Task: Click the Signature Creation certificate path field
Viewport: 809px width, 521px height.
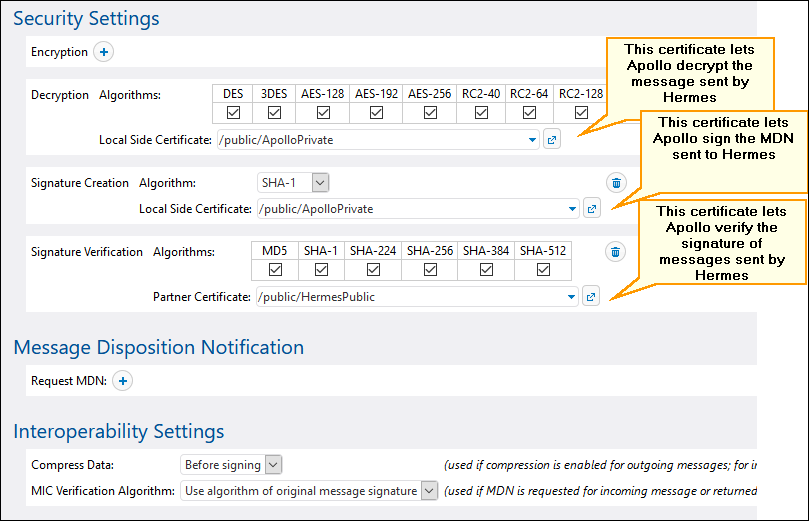Action: click(x=410, y=209)
